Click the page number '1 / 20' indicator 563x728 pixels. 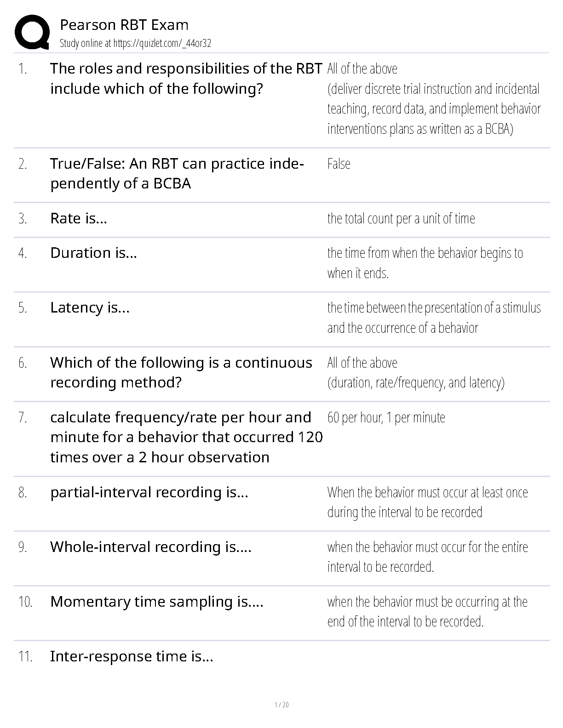[281, 705]
